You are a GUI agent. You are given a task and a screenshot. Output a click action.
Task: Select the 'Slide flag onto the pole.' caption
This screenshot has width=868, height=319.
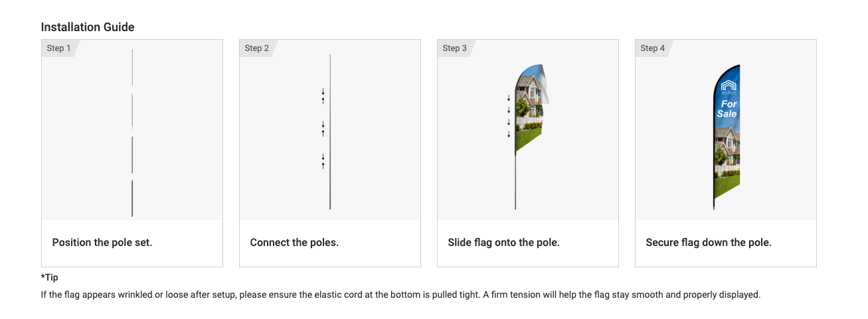[504, 243]
